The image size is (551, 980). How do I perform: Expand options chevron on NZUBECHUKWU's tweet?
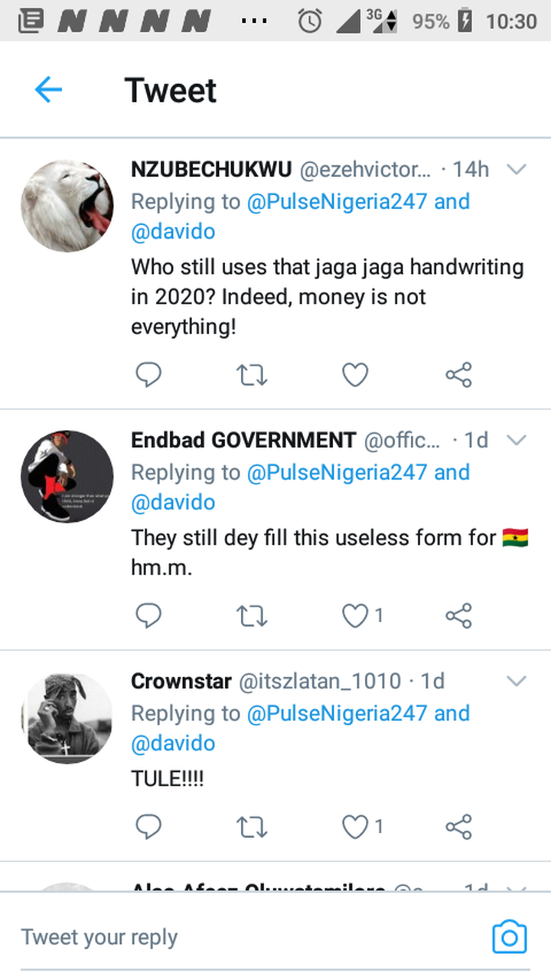point(517,169)
